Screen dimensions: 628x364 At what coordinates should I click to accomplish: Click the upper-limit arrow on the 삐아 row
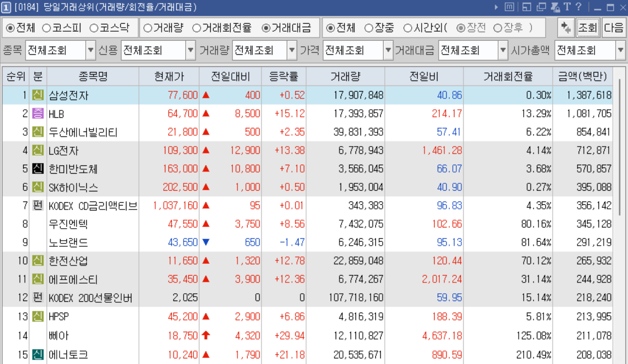click(x=206, y=335)
